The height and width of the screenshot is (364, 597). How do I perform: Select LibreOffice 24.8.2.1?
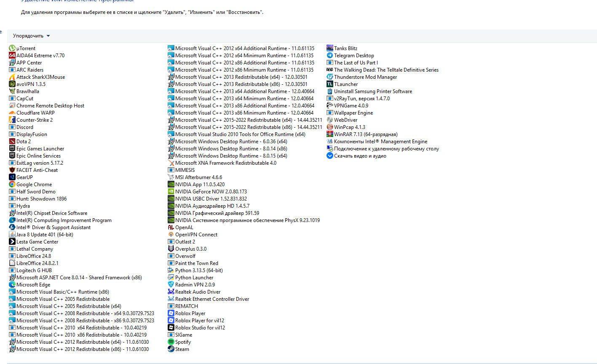34,263
